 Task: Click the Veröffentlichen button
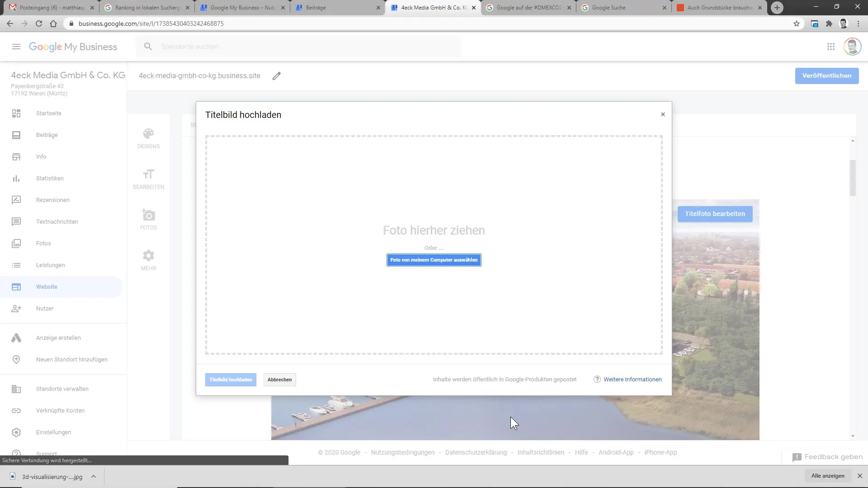click(827, 76)
